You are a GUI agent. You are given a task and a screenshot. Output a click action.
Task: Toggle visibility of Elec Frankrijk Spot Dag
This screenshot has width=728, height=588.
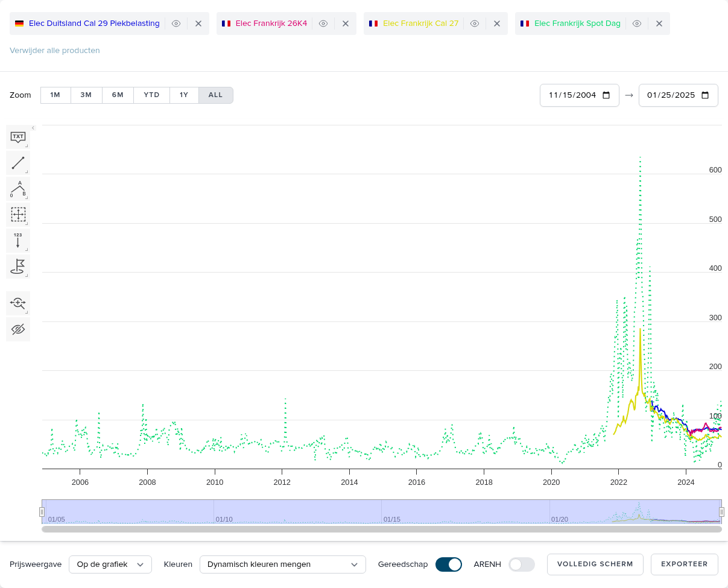pos(637,24)
